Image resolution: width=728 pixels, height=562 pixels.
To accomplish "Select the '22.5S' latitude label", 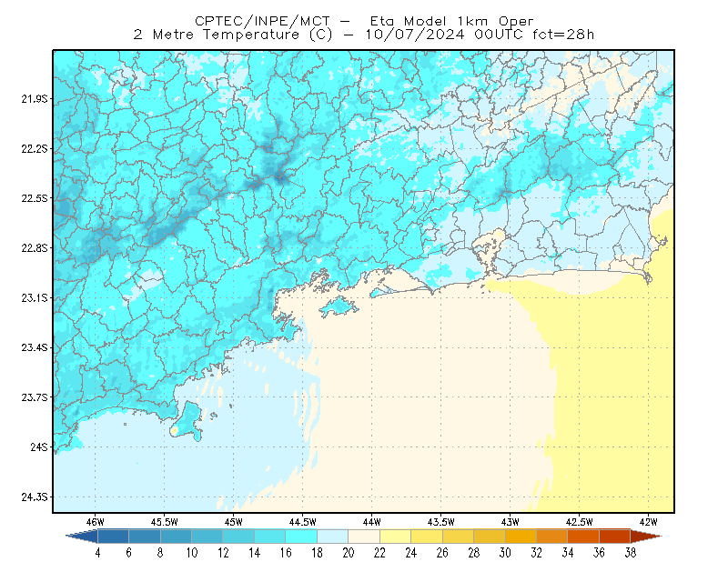I will [x=35, y=198].
